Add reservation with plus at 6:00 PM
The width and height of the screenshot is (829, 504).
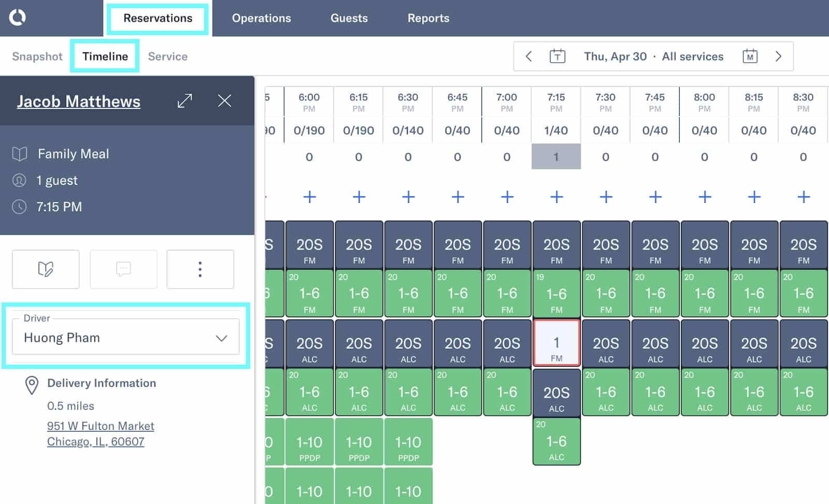[x=309, y=197]
